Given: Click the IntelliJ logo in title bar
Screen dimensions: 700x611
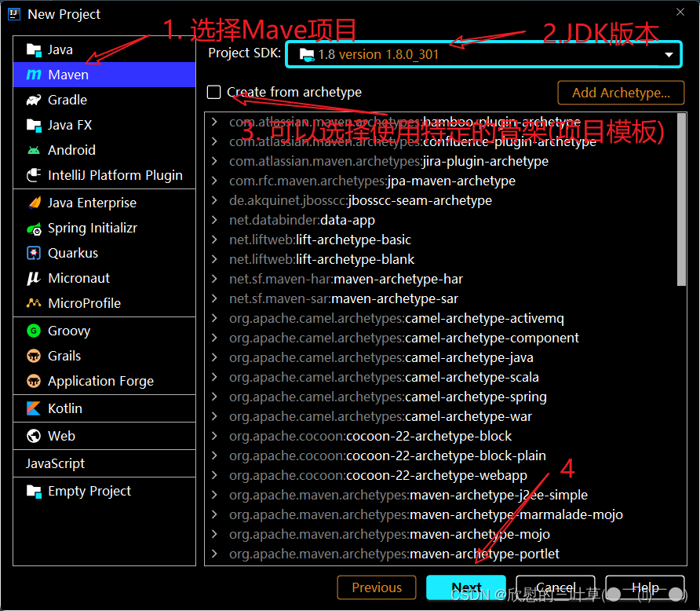Looking at the screenshot, I should (14, 14).
